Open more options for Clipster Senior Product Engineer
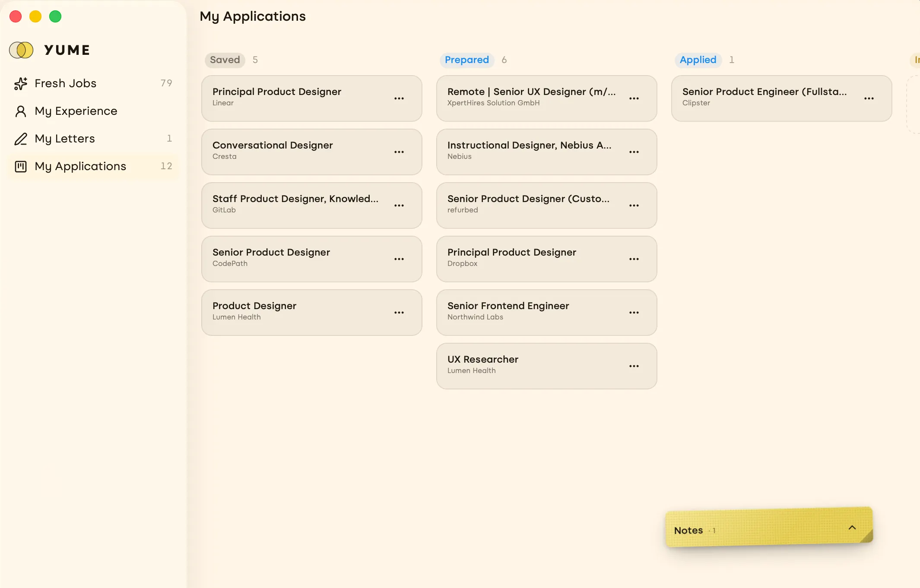This screenshot has width=920, height=588. pyautogui.click(x=869, y=98)
